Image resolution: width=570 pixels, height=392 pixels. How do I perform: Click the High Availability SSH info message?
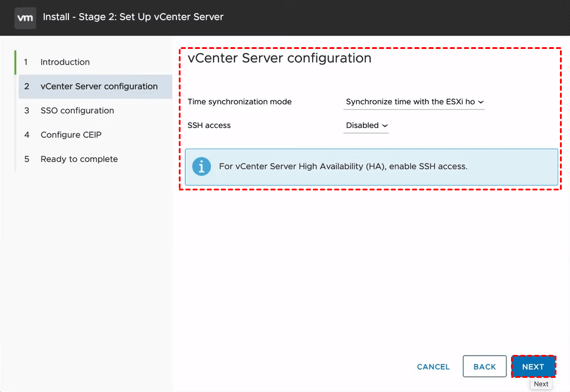coord(343,166)
